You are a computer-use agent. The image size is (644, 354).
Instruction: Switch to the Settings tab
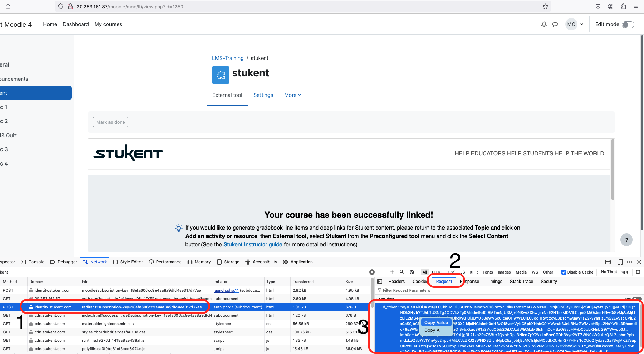[263, 95]
